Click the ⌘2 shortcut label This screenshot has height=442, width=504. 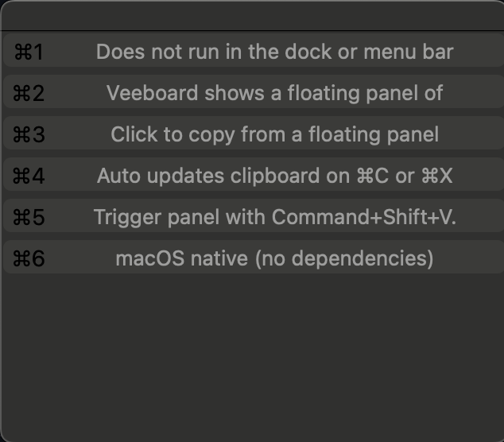[29, 93]
